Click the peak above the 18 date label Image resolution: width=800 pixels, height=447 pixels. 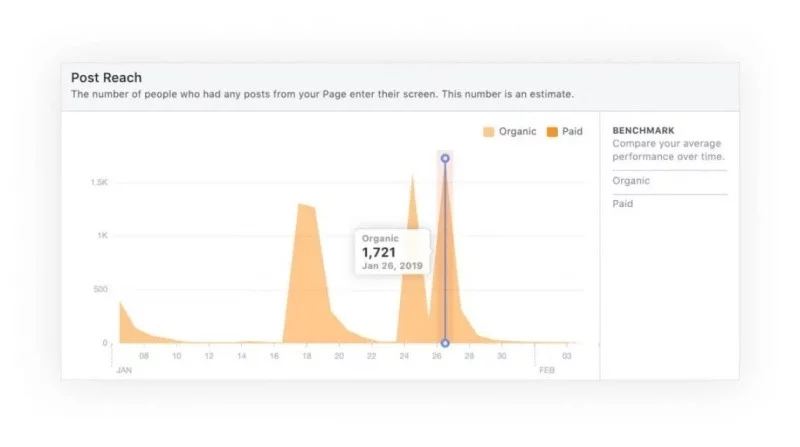(x=303, y=205)
